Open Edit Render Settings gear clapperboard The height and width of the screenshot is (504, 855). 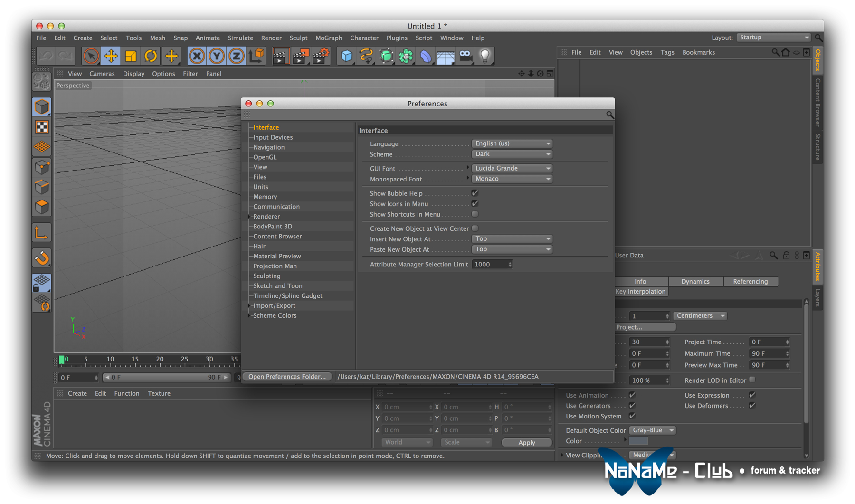321,56
